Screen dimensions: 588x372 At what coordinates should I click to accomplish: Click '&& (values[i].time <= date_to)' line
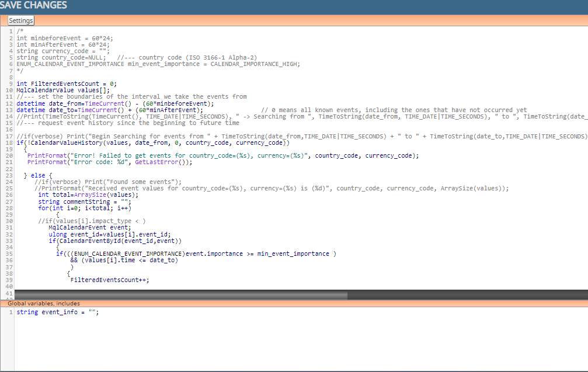[x=124, y=260]
